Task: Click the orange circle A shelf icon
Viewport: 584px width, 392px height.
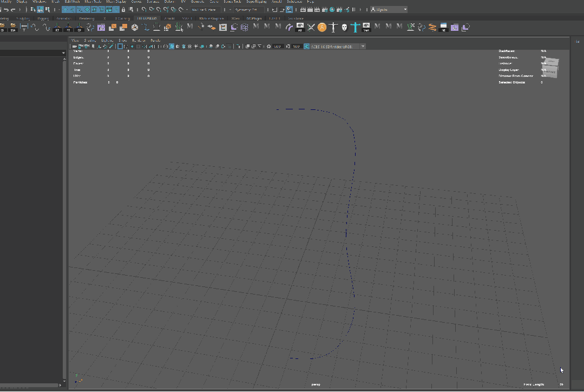Action: tap(322, 27)
